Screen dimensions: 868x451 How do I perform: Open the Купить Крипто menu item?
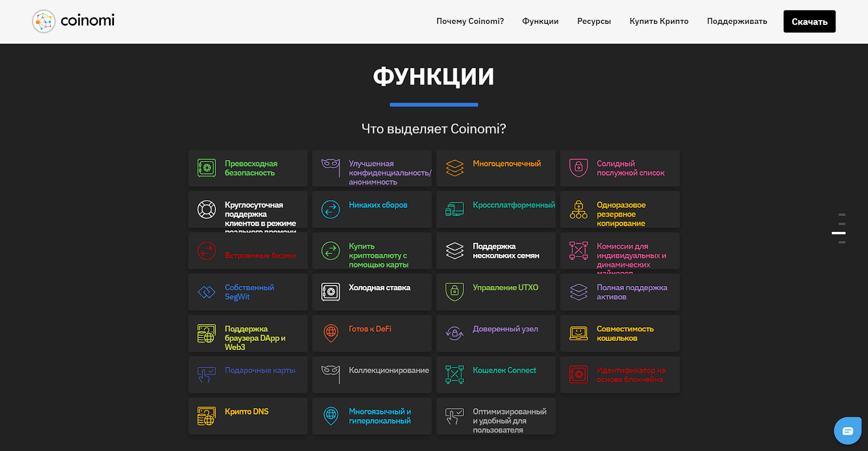[x=659, y=21]
